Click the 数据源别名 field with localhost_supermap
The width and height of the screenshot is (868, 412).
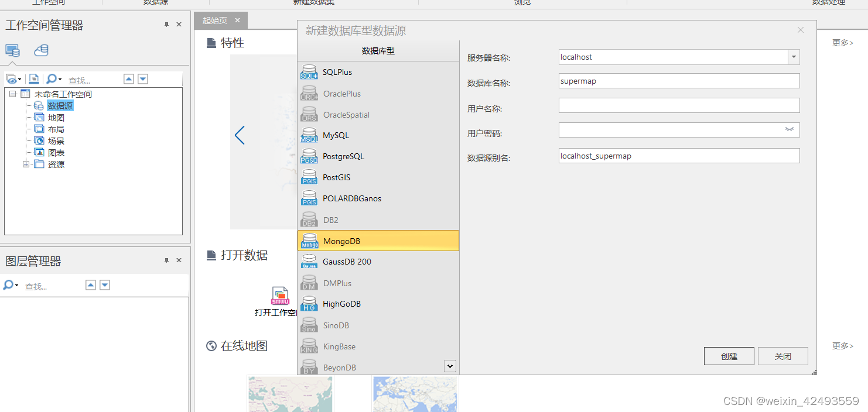pos(679,156)
